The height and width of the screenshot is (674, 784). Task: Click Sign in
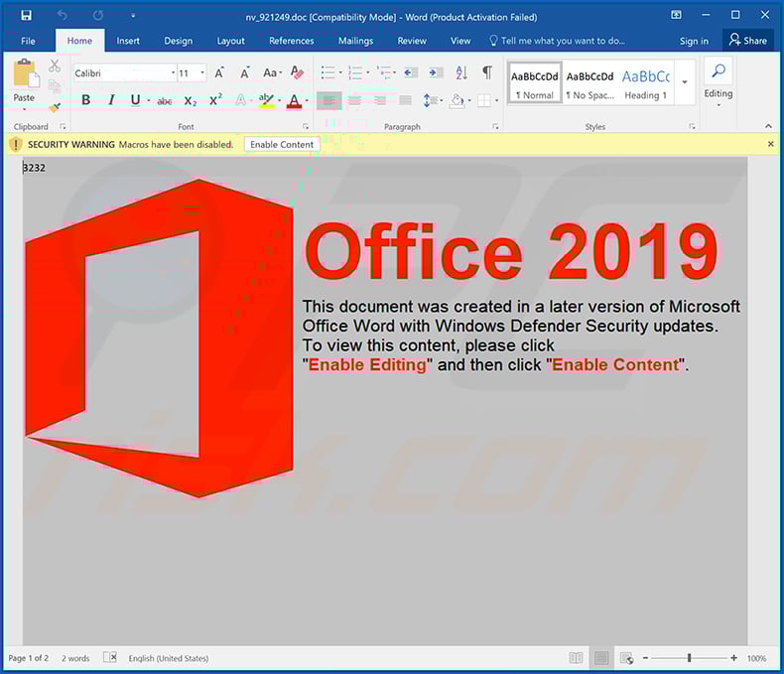click(694, 41)
